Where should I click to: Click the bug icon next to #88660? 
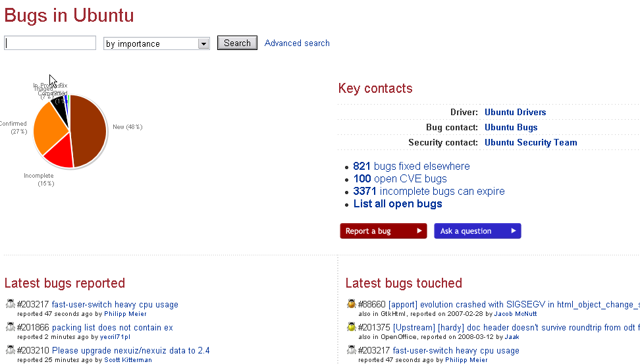point(351,304)
